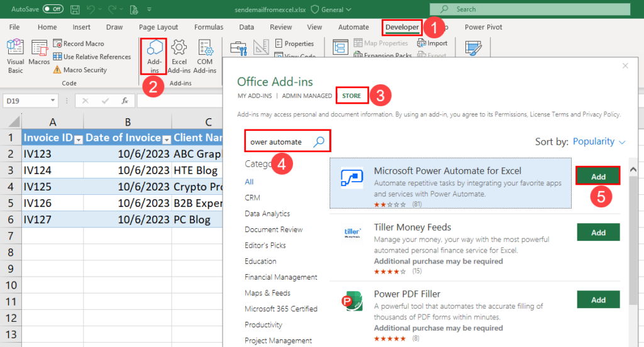Viewport: 644px width, 347px height.
Task: Open the Name Box dropdown arrow
Action: (53, 101)
